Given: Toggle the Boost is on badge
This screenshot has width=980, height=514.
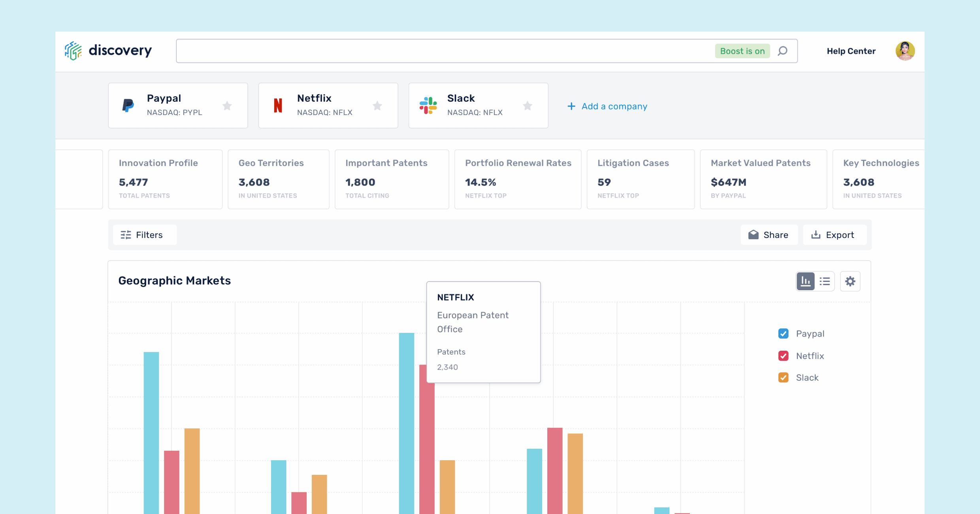Looking at the screenshot, I should [x=742, y=51].
